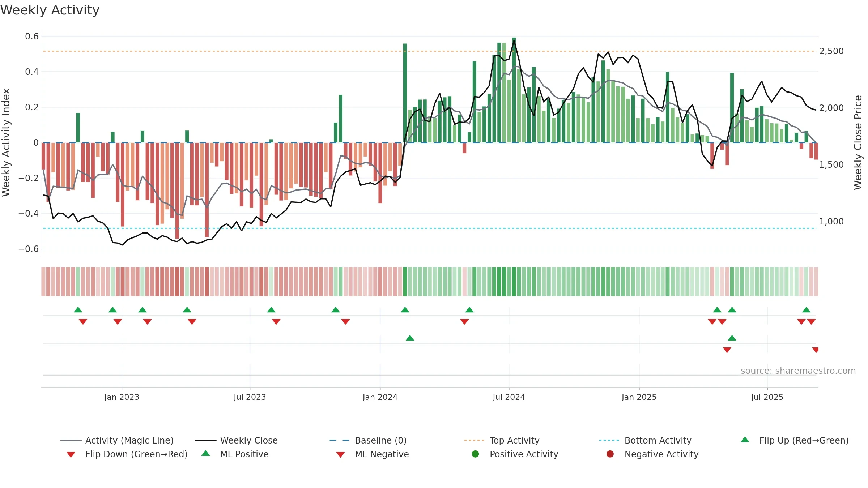
Task: Click the 2,500 price axis label
Action: point(831,51)
